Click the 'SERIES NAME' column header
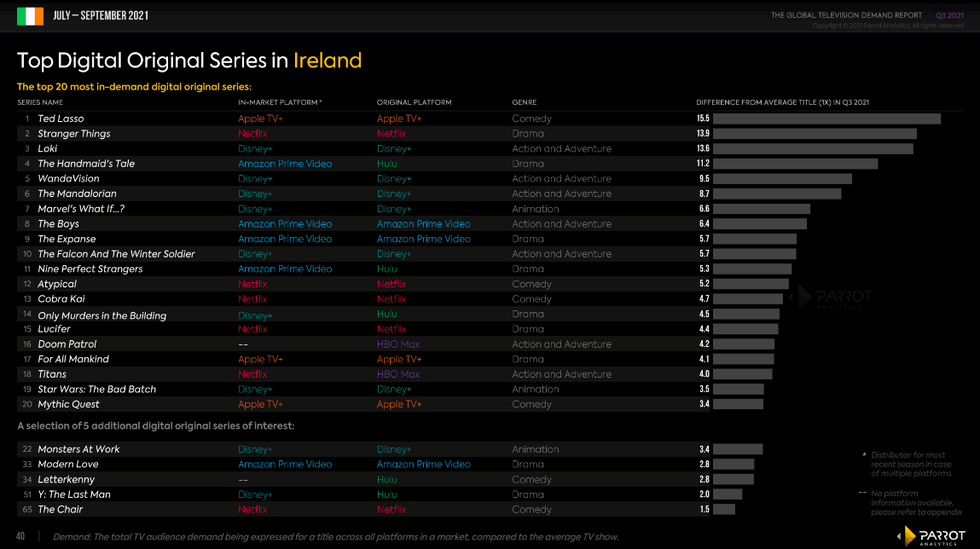The width and height of the screenshot is (980, 549). pyautogui.click(x=40, y=102)
